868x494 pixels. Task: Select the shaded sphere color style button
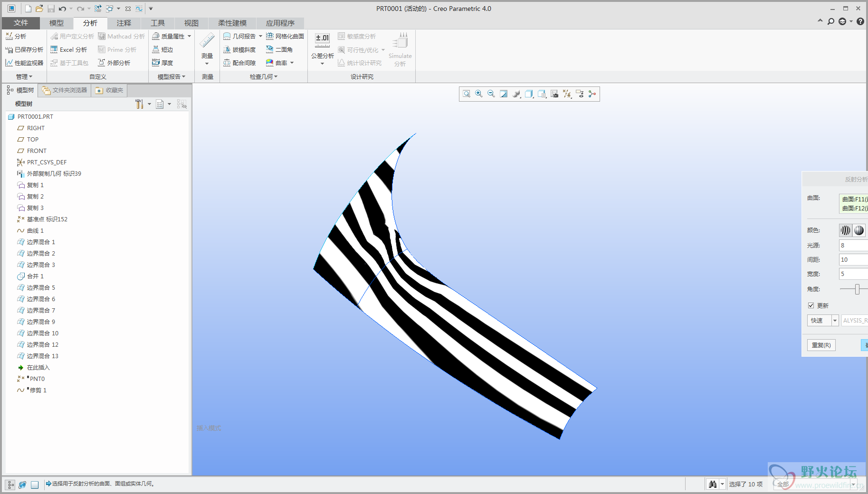(859, 230)
